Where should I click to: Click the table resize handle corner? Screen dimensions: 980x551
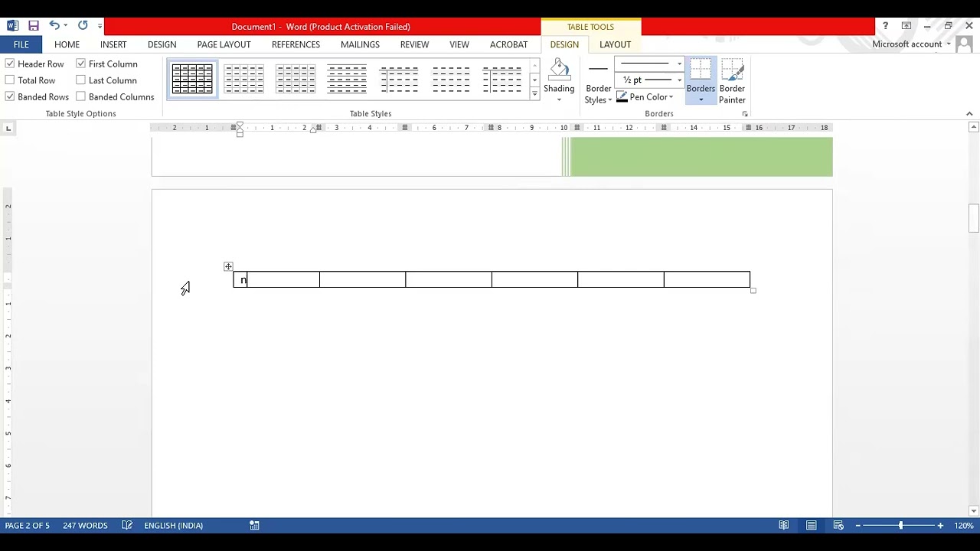[753, 291]
